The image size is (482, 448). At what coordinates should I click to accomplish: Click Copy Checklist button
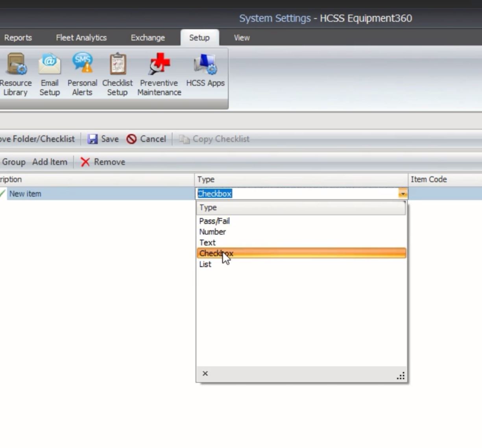pos(214,139)
